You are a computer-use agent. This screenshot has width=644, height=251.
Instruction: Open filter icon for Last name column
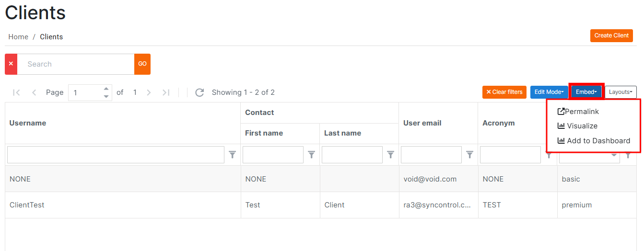[391, 155]
